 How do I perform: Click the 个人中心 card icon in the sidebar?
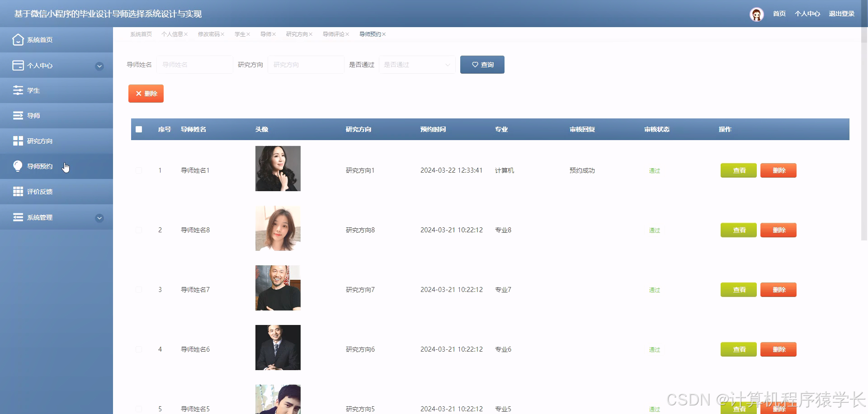(x=18, y=66)
